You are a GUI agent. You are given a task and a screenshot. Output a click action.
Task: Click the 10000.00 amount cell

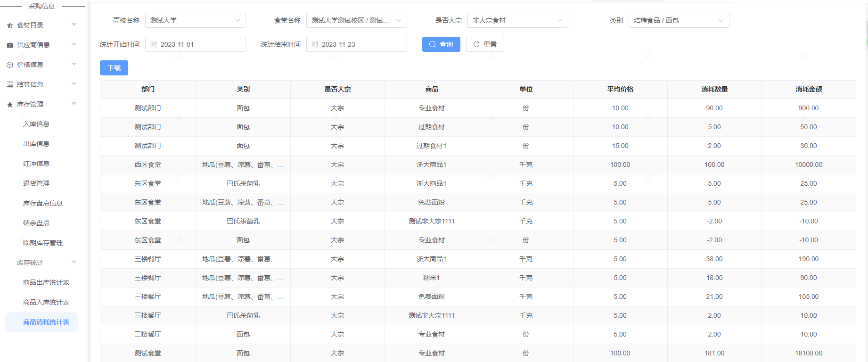[809, 165]
